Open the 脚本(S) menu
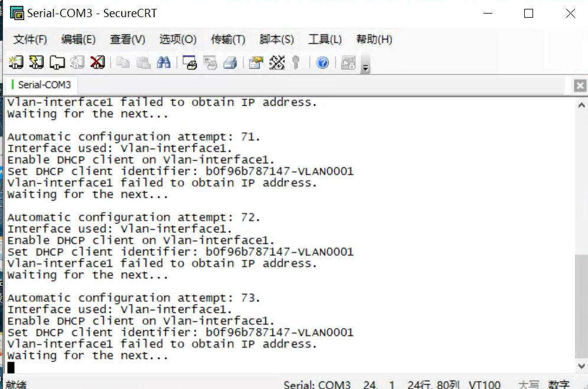This screenshot has height=389, width=588. click(x=276, y=40)
